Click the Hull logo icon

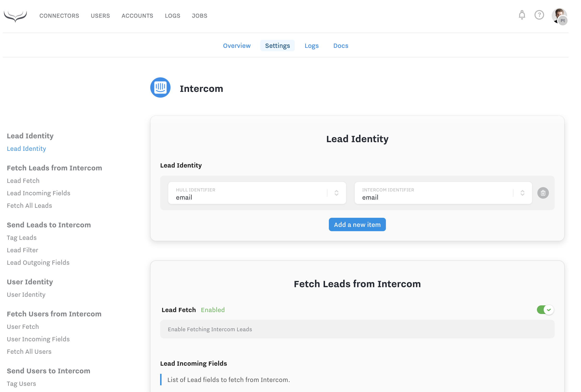tap(15, 16)
